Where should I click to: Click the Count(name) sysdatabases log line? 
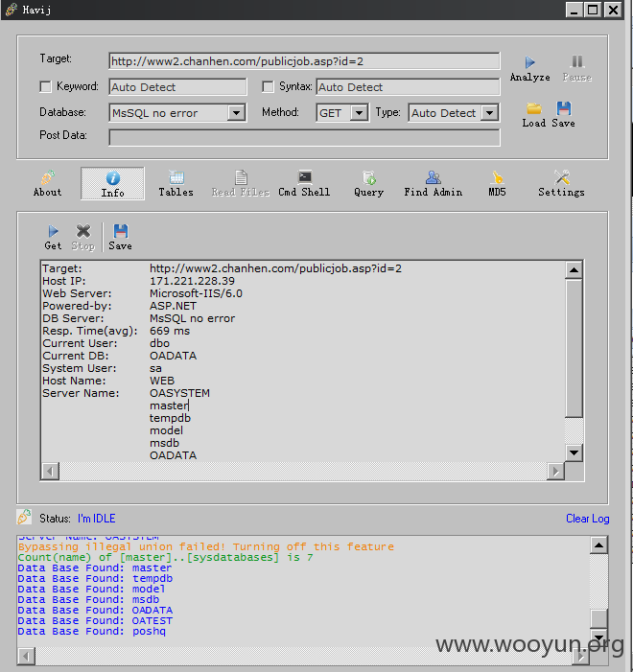coord(166,557)
